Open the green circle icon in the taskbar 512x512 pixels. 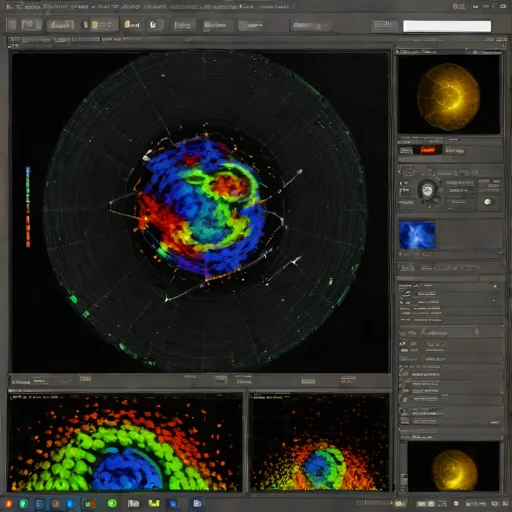pos(112,503)
